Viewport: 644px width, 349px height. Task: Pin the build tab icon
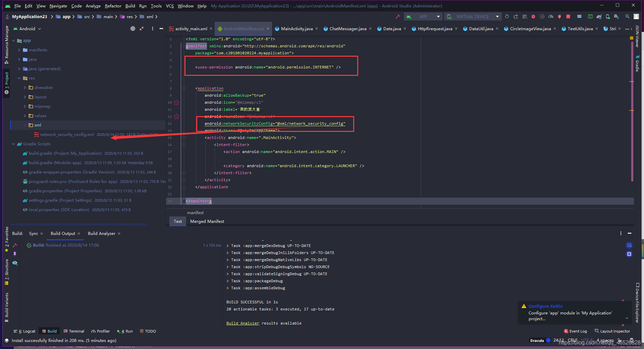[x=15, y=254]
